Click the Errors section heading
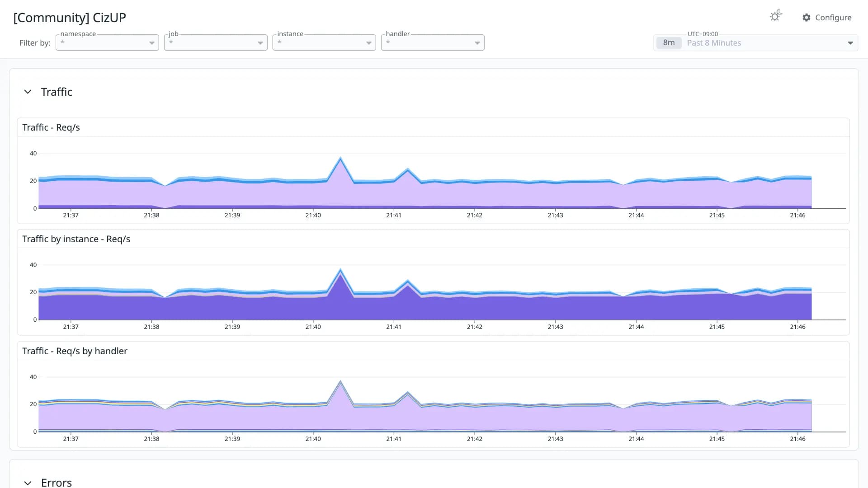 point(57,483)
